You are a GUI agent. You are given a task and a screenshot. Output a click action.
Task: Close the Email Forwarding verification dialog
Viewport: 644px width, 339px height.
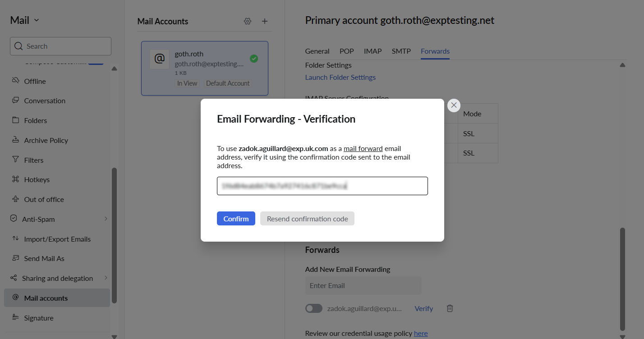(454, 105)
